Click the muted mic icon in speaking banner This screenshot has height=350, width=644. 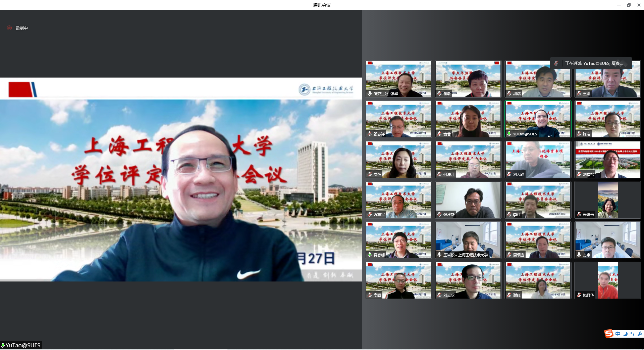click(556, 63)
